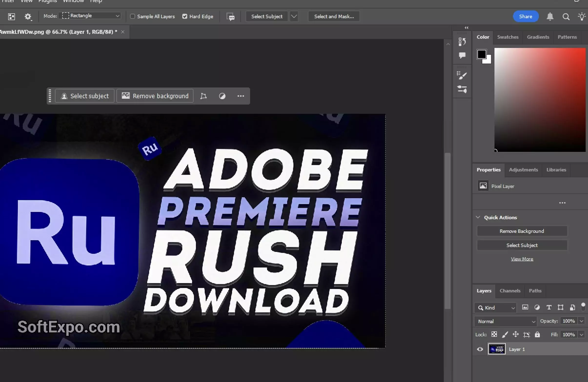Switch to the Channels tab

point(510,291)
